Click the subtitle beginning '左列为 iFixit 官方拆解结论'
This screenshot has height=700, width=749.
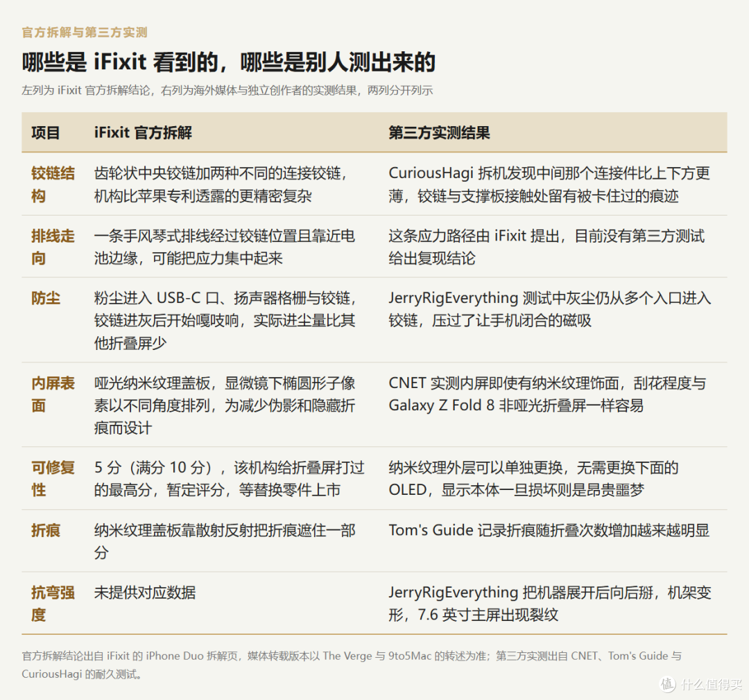[x=227, y=90]
